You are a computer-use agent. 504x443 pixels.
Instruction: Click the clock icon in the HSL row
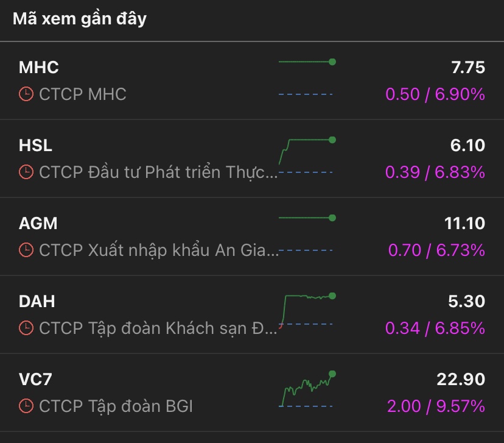pos(26,172)
